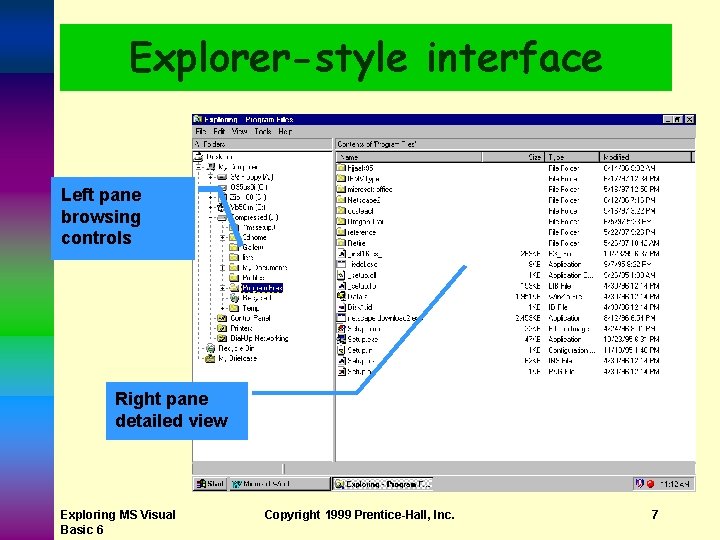Image resolution: width=720 pixels, height=540 pixels.
Task: Select My Documents in the folder tree
Action: 264,267
